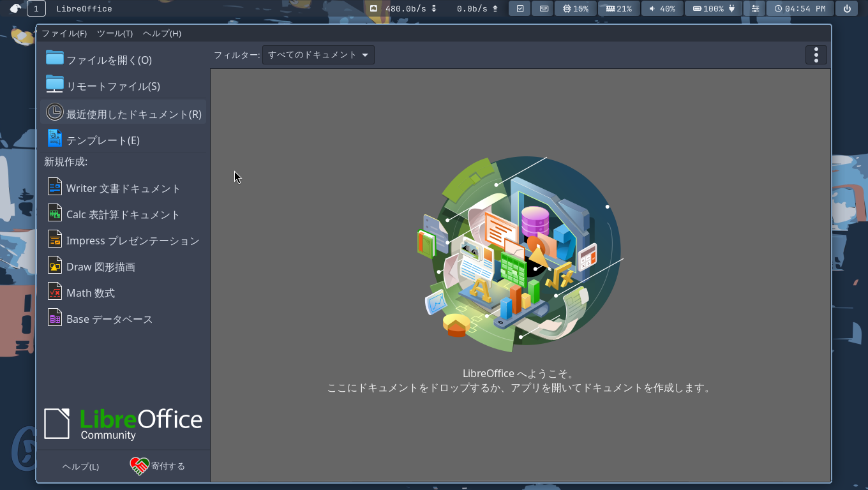Open the three-dot options menu
This screenshot has width=868, height=490.
(x=816, y=55)
